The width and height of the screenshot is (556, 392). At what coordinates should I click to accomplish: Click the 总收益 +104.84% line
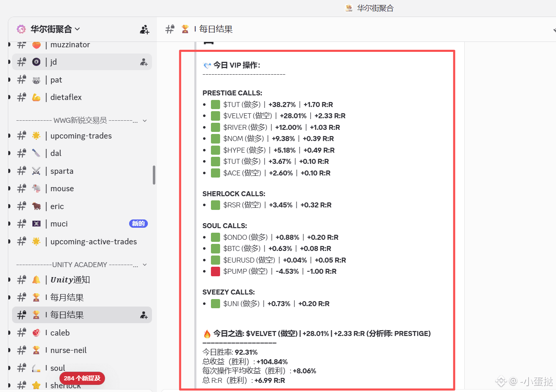[245, 362]
